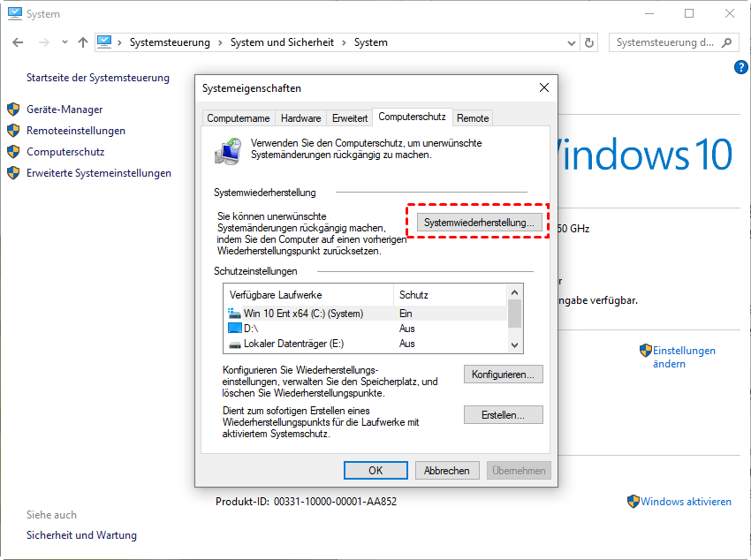Click the C: system drive icon
This screenshot has height=560, width=751.
point(234,314)
